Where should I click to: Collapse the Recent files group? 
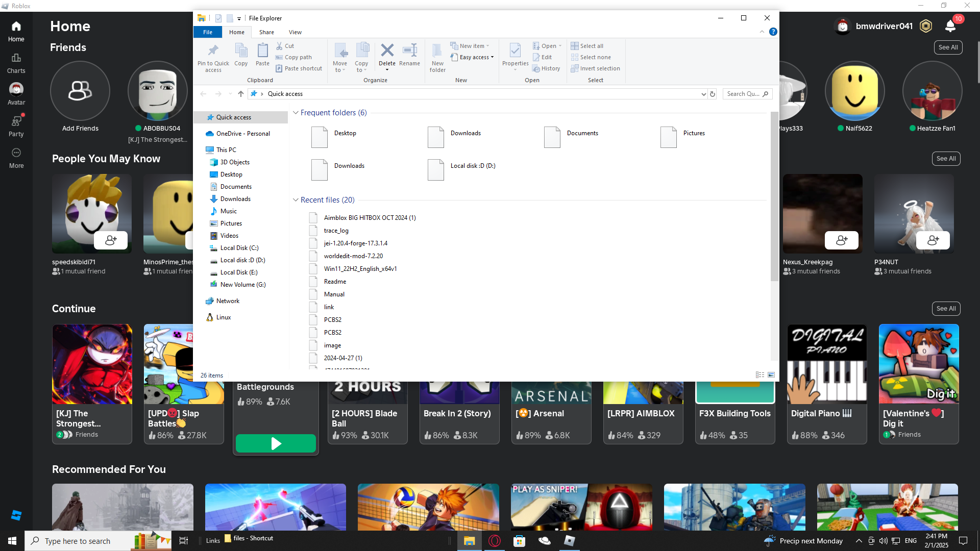pos(296,200)
